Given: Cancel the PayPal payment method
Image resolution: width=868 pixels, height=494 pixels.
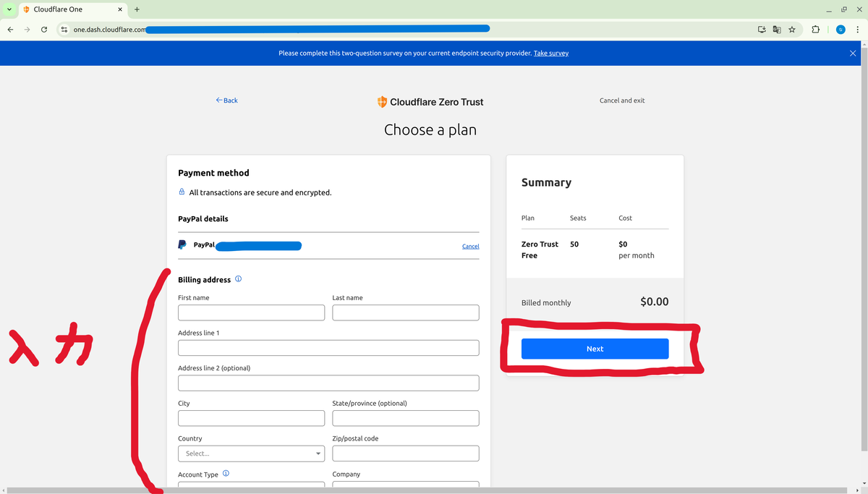Looking at the screenshot, I should tap(470, 246).
